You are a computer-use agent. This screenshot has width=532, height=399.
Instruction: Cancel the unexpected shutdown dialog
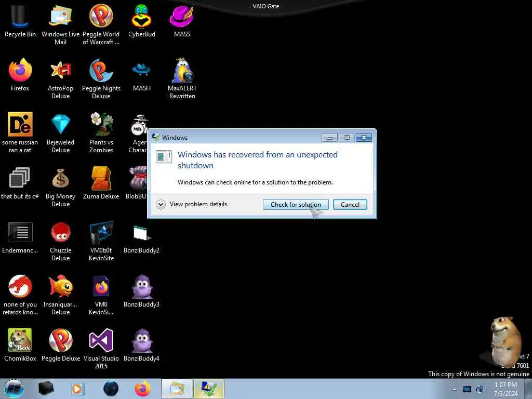(350, 204)
